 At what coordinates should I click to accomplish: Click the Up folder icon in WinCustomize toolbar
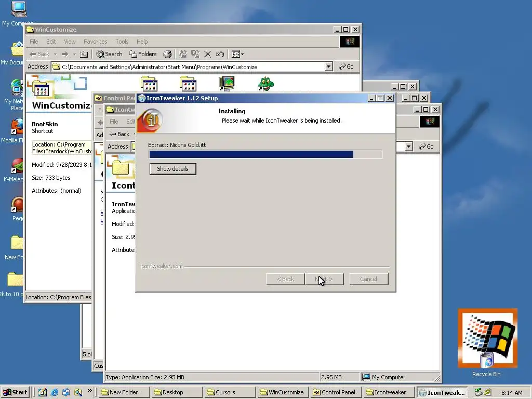[x=84, y=54]
